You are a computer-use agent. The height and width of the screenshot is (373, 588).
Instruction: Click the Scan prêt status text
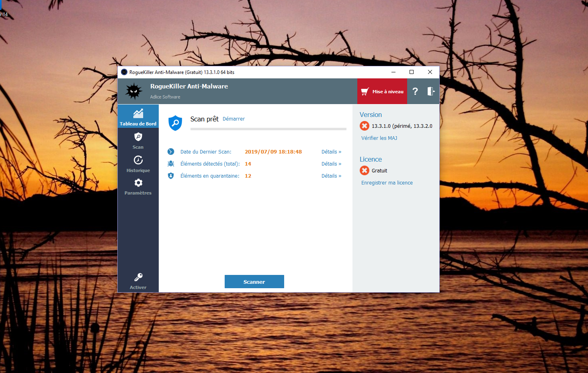pos(205,119)
